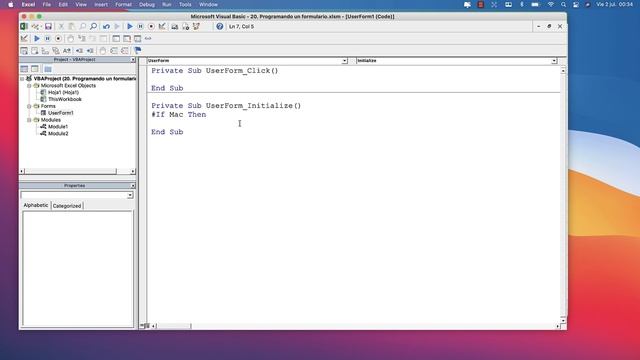Click the Control Center icon in menu bar
This screenshot has height=360, width=640.
point(576,4)
